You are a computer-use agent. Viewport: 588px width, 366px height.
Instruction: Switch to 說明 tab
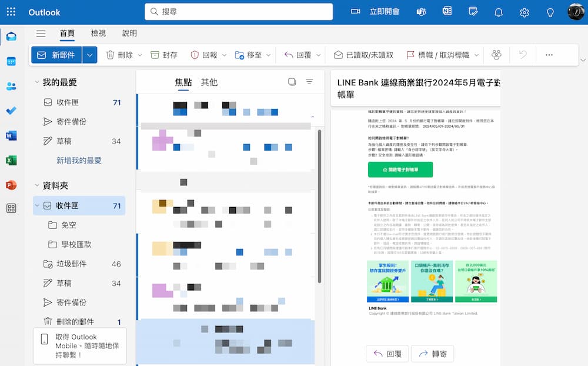tap(129, 34)
